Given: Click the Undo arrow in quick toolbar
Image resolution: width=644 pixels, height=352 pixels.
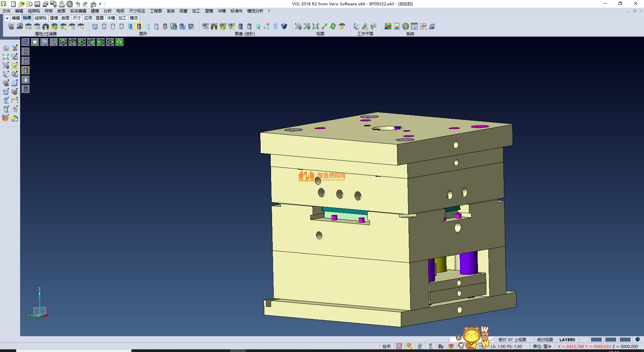Looking at the screenshot, I should click(77, 4).
